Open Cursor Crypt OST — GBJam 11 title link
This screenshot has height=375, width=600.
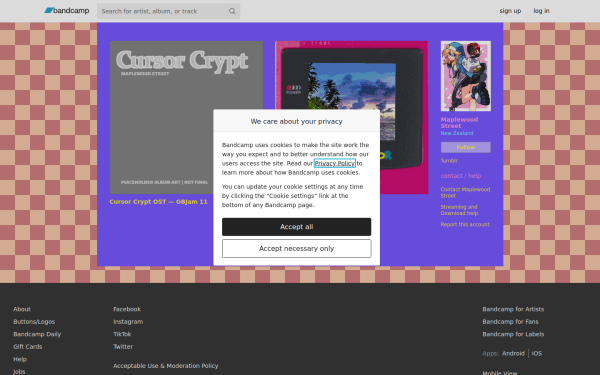point(158,202)
